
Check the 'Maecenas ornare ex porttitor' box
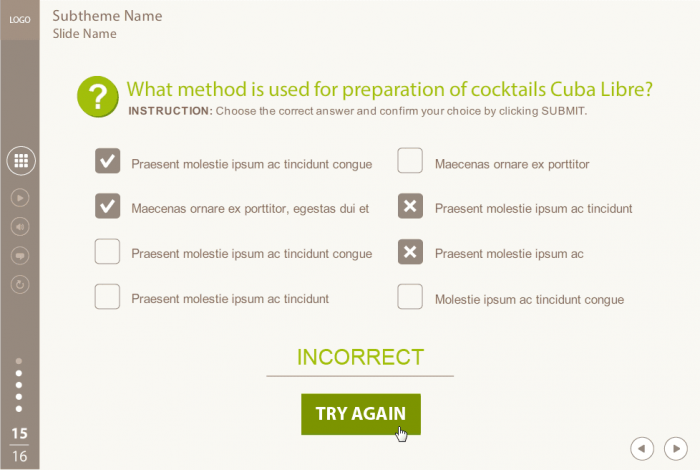pyautogui.click(x=410, y=161)
